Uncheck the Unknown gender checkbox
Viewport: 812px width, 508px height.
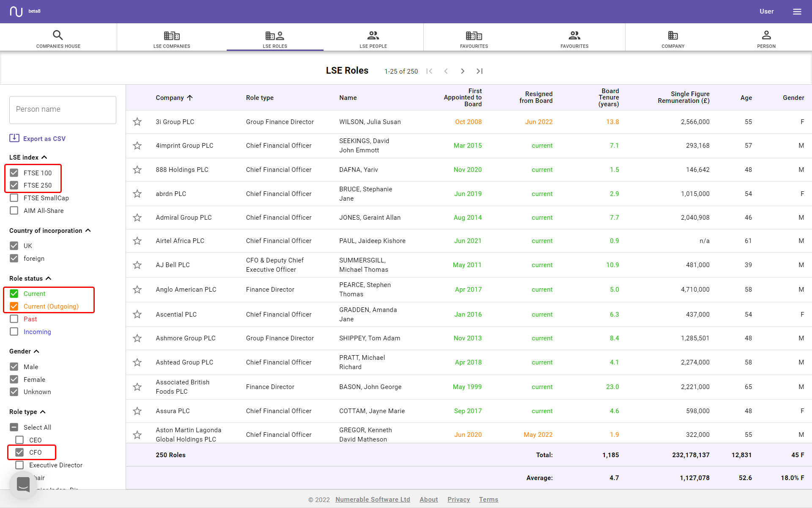coord(14,392)
